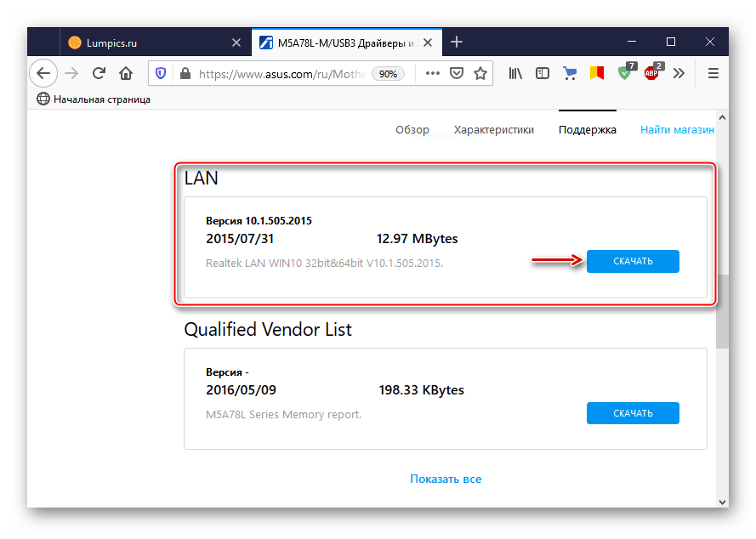This screenshot has height=539, width=756.
Task: Maximize the Firefox window
Action: pos(671,42)
